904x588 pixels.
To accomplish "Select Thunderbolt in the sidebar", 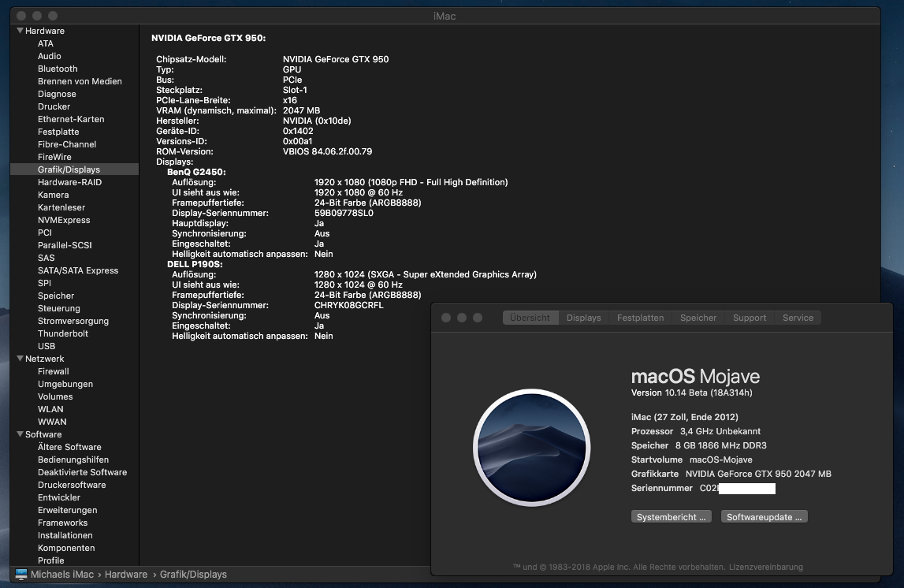I will coord(63,333).
